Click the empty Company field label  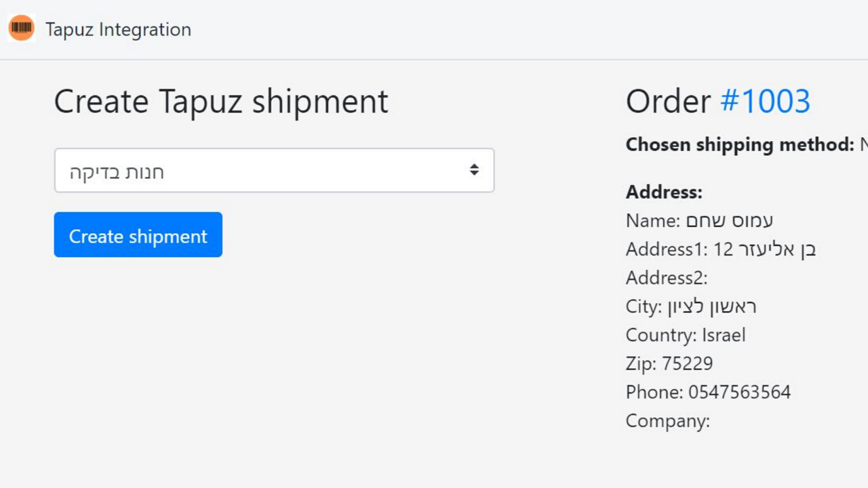coord(667,420)
